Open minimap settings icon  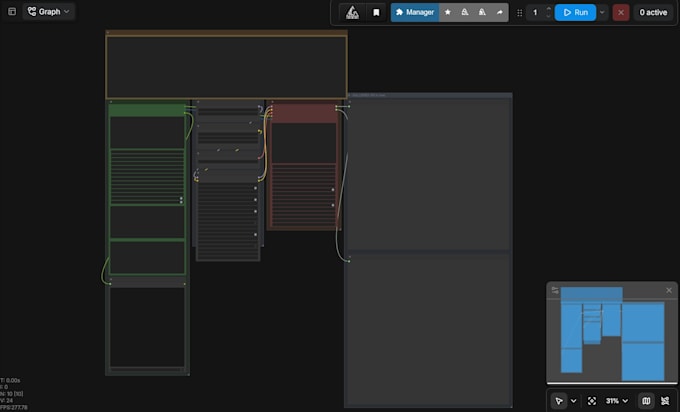tap(555, 290)
